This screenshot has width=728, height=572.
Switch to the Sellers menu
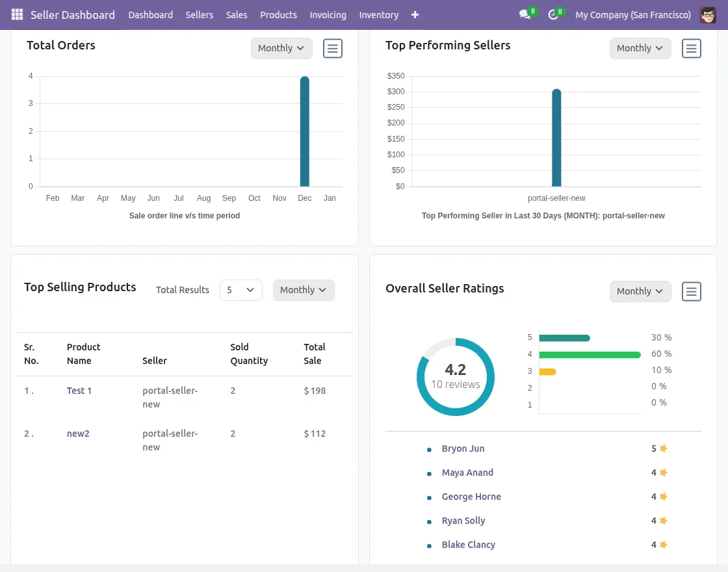pyautogui.click(x=199, y=14)
